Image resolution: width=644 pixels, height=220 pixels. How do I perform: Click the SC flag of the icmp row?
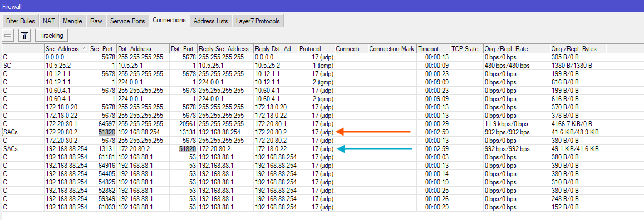pyautogui.click(x=7, y=65)
